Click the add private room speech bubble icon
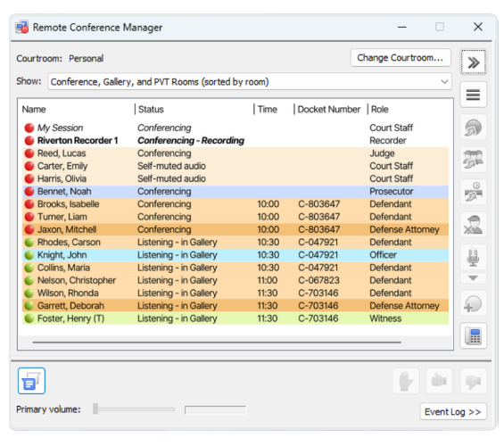The width and height of the screenshot is (504, 446). click(x=473, y=303)
